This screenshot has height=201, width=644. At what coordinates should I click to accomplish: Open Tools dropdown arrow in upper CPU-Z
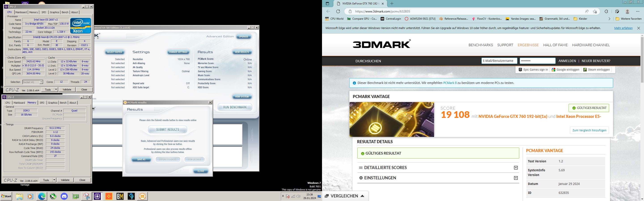[56, 90]
